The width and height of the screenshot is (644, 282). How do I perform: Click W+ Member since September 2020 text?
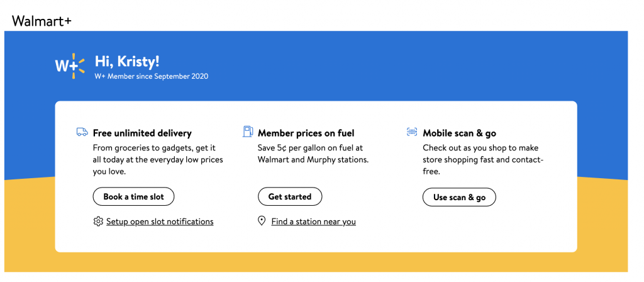[151, 76]
